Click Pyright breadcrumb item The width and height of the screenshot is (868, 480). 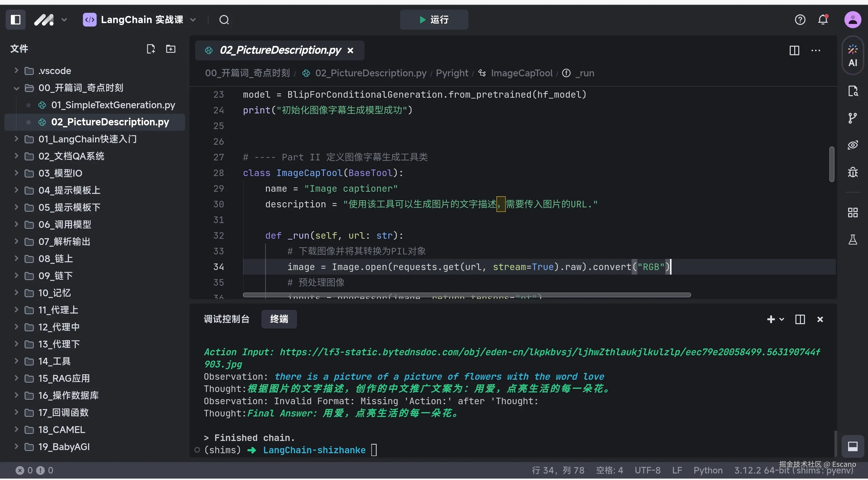click(x=452, y=73)
